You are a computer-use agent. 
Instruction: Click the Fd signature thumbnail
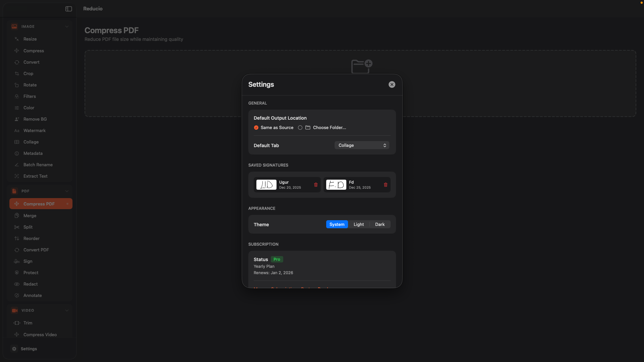(336, 184)
